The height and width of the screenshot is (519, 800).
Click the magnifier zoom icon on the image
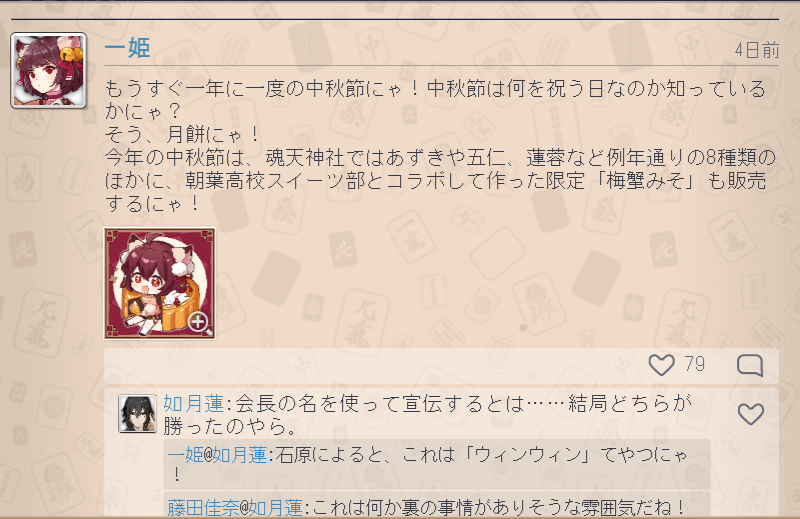pos(199,324)
